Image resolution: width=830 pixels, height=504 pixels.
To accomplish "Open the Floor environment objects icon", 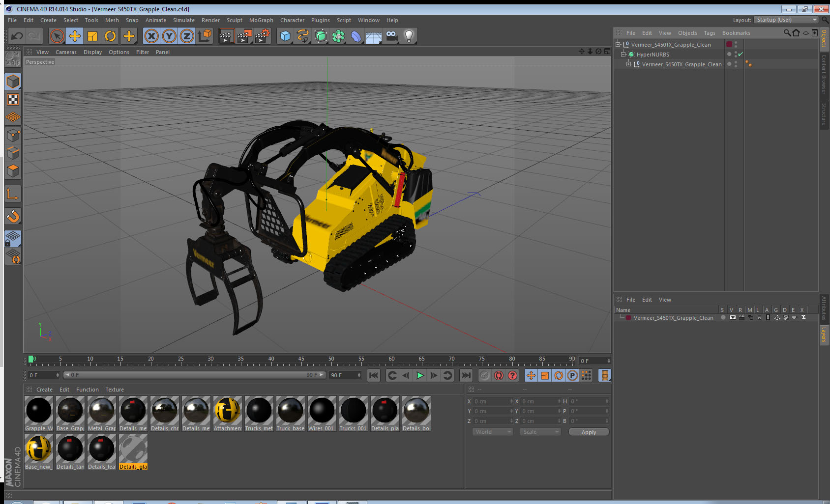I will tap(374, 36).
